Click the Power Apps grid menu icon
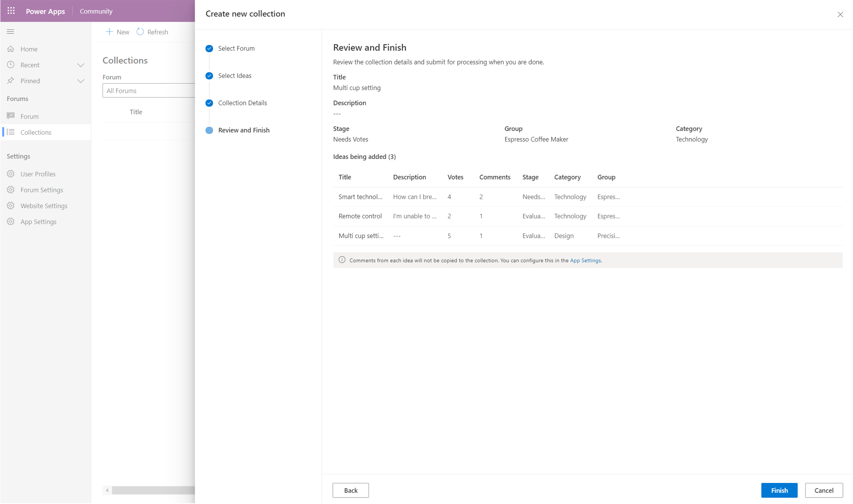The width and height of the screenshot is (853, 504). pyautogui.click(x=10, y=10)
